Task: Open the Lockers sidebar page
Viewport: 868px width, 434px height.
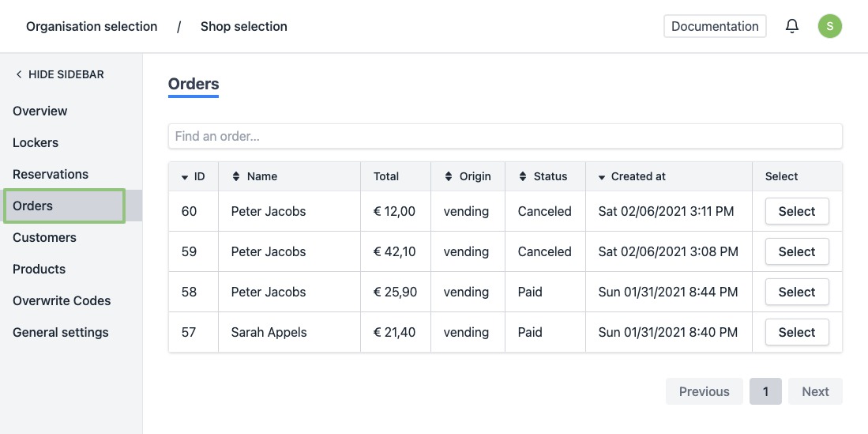Action: [36, 142]
